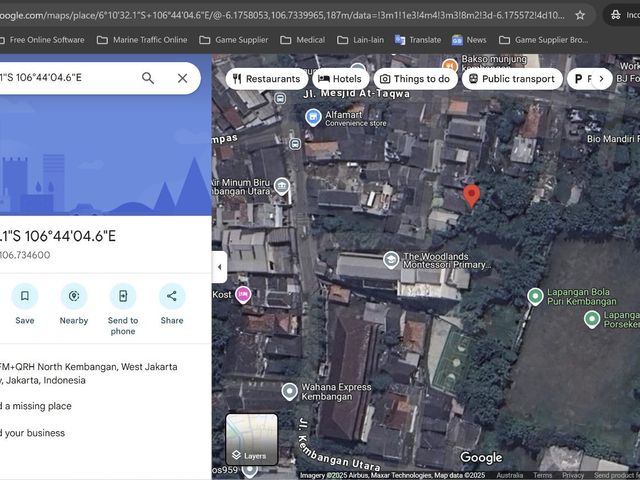The image size is (640, 480).
Task: Click the search magnifier icon
Action: [x=148, y=78]
